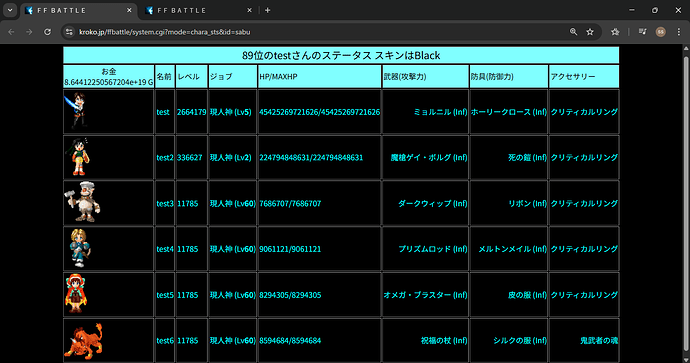Click armor シルクの服 (Inf)

click(x=520, y=341)
